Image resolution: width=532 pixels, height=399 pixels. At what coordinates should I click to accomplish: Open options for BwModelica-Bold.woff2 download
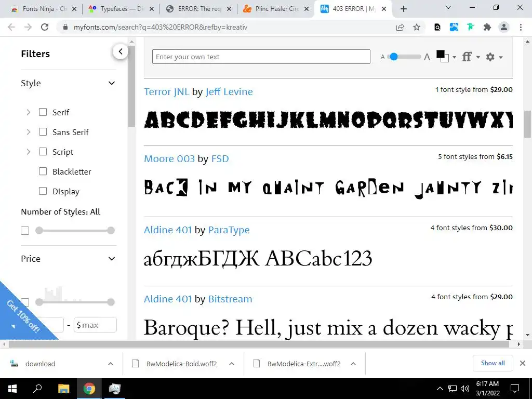point(232,364)
